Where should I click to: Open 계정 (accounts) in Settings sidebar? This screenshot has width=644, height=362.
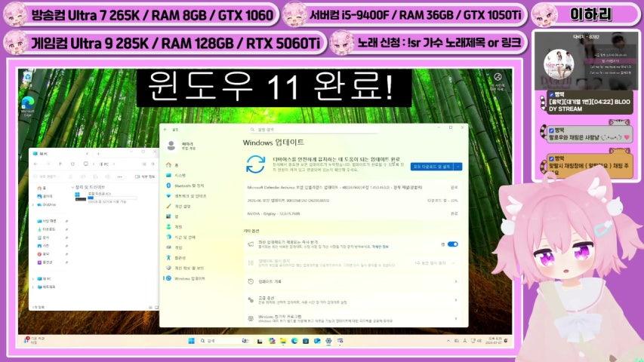pos(174,226)
